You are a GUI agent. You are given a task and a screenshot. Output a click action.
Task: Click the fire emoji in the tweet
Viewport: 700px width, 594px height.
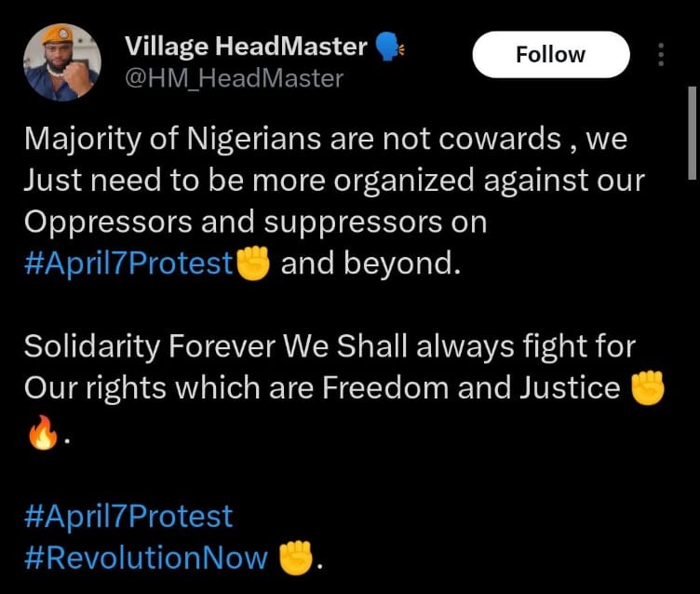coord(42,431)
